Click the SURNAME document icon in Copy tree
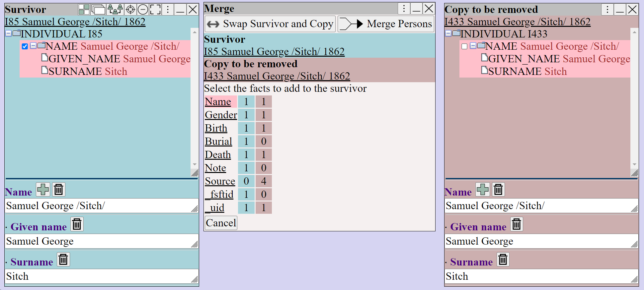 [x=485, y=70]
